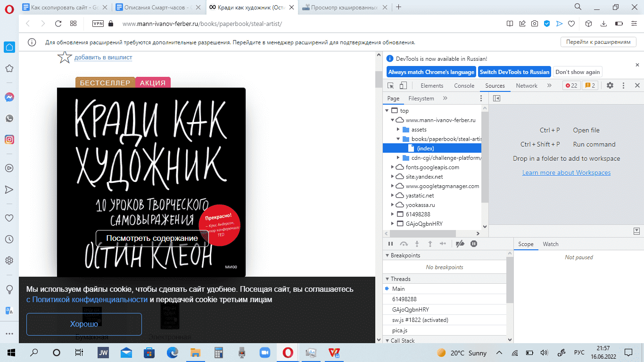This screenshot has height=362, width=644.
Task: Open the player icon in Opera sidebar
Action: [x=9, y=167]
